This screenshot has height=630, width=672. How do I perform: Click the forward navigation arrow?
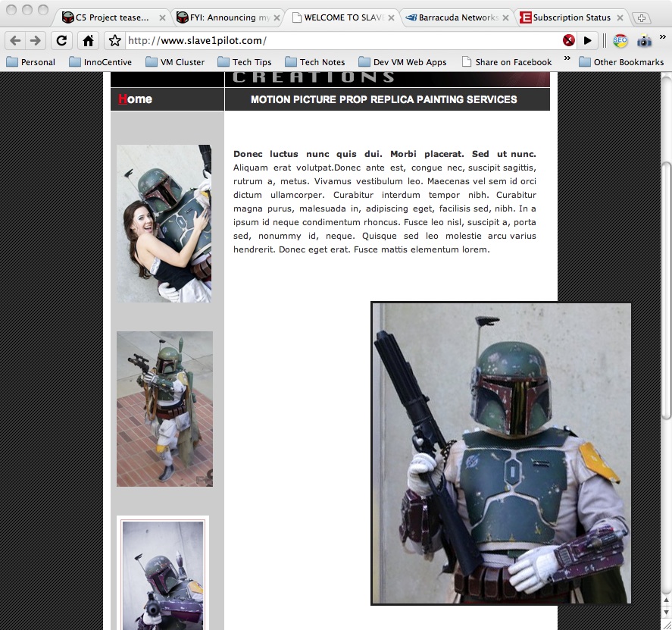(x=36, y=41)
